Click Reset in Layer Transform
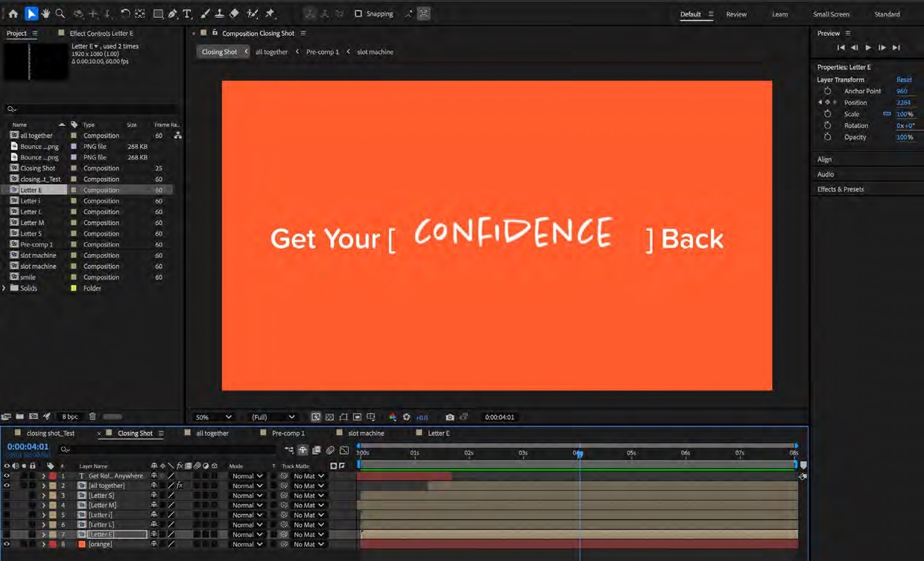Viewport: 924px width, 561px height. pos(904,80)
